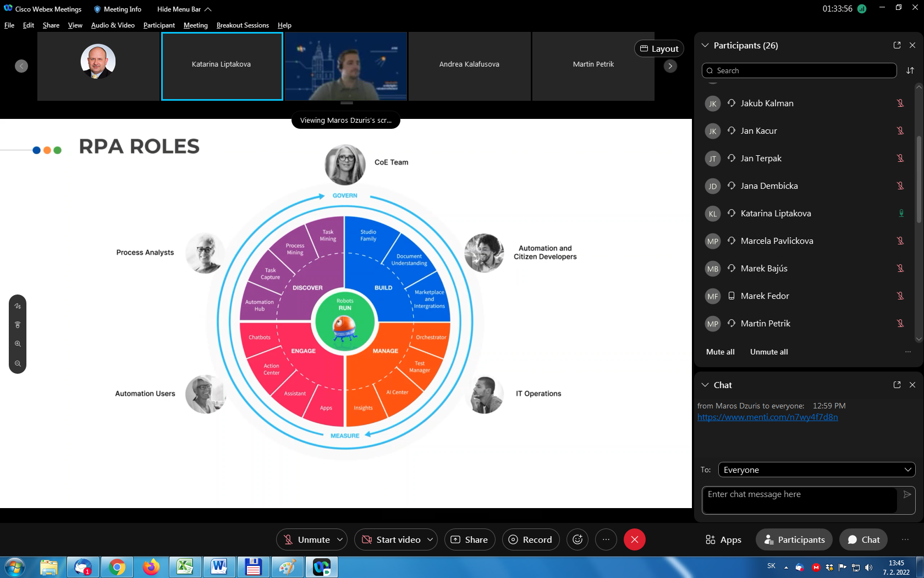This screenshot has height=578, width=924.
Task: Click the Mute all button
Action: [720, 352]
